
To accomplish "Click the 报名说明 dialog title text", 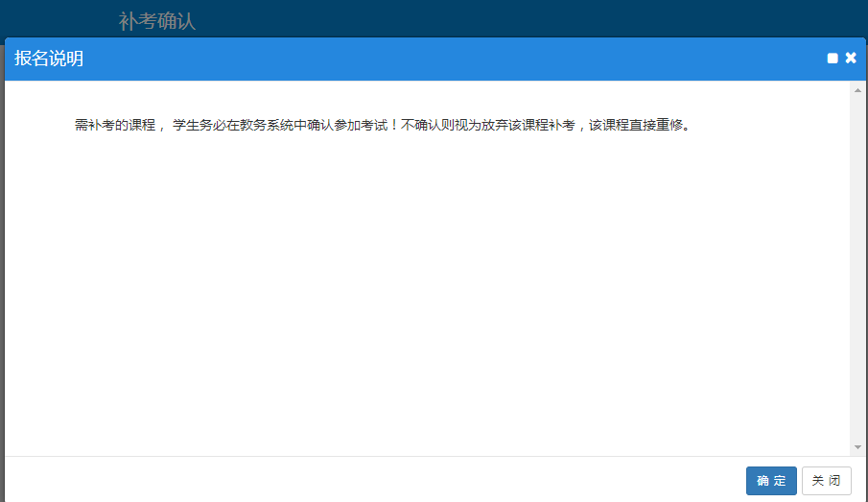I will [x=49, y=59].
